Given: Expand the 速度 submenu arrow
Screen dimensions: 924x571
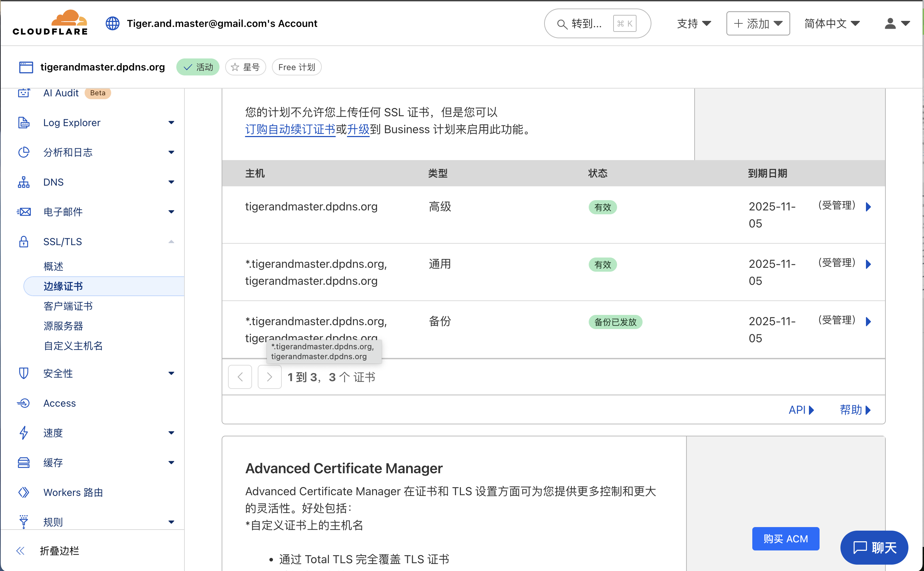Looking at the screenshot, I should [x=171, y=433].
